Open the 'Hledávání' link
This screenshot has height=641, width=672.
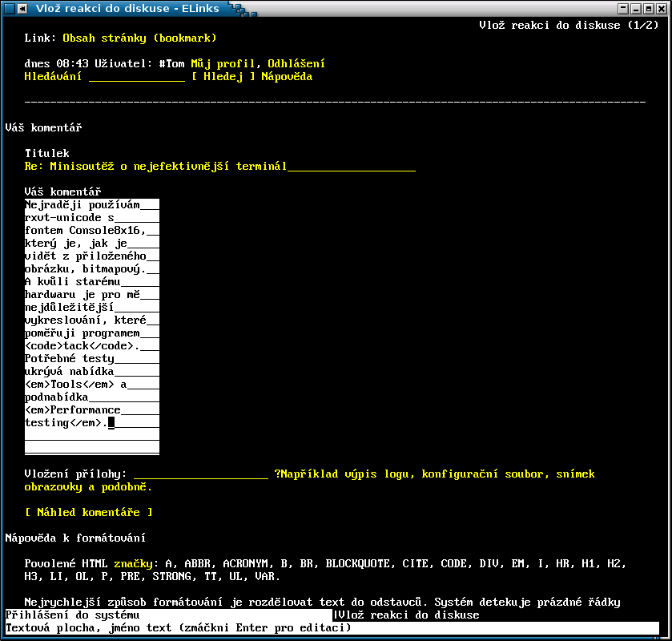(53, 77)
